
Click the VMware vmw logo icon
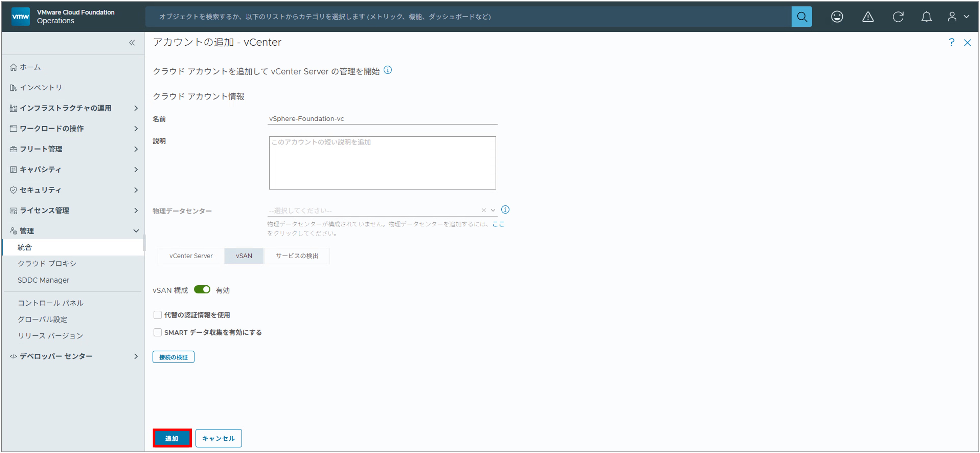click(x=21, y=16)
